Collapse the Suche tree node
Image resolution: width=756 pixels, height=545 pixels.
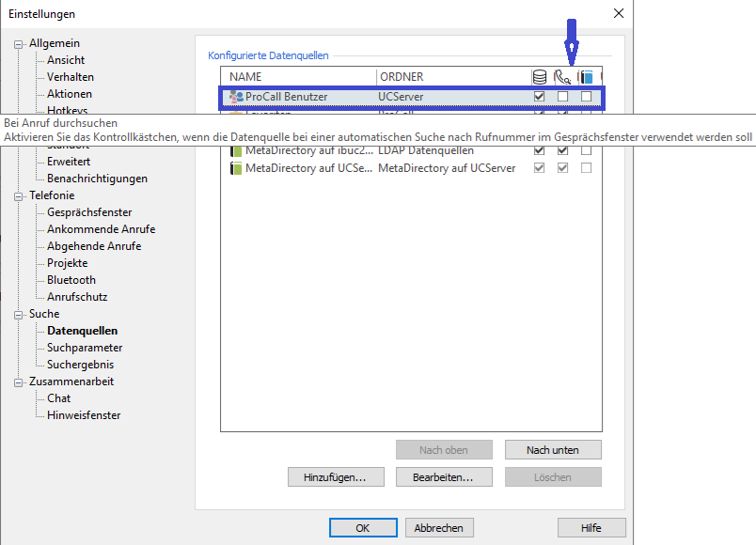pyautogui.click(x=19, y=314)
